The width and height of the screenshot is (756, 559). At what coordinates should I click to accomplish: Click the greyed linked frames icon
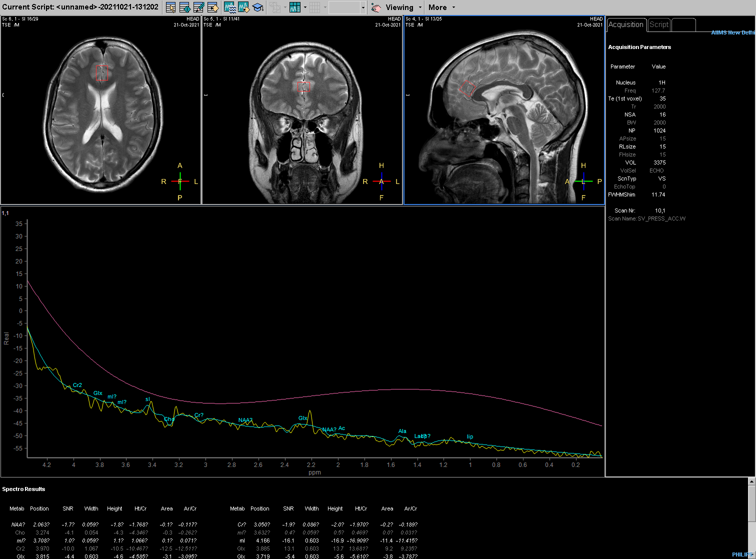click(x=275, y=7)
